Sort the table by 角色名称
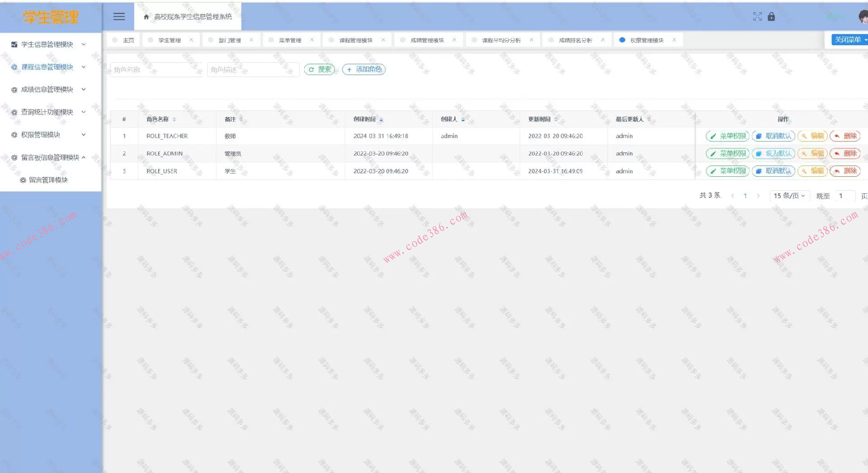The width and height of the screenshot is (868, 473). tap(174, 119)
